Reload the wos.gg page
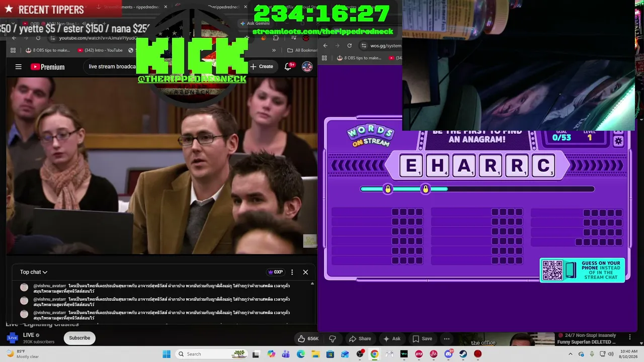Screen dimensions: 644x362 [350, 45]
